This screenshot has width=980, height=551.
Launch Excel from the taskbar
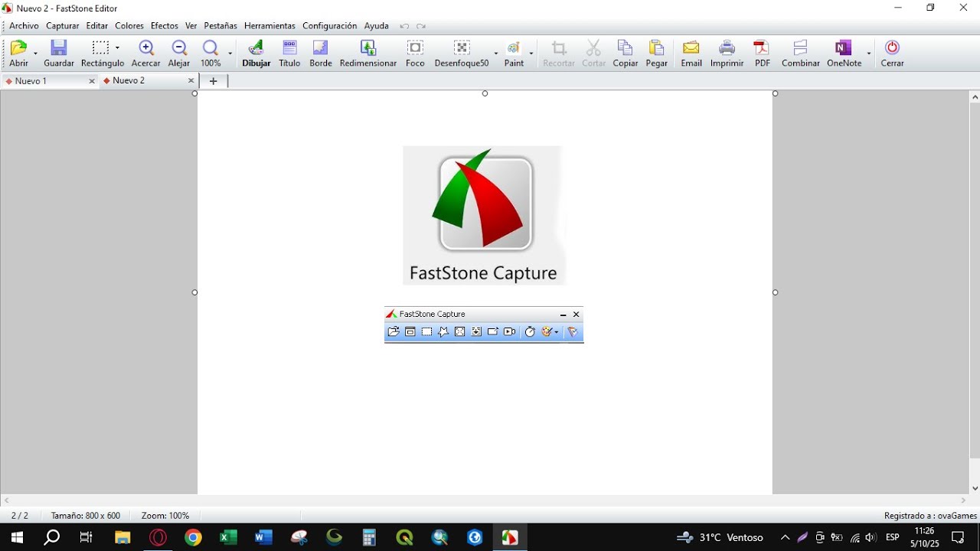pyautogui.click(x=228, y=537)
